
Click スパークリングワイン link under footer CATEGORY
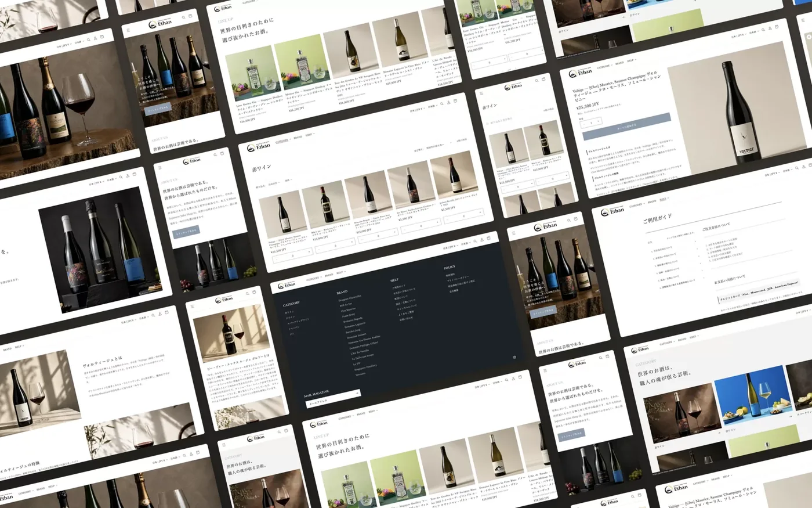tap(298, 321)
